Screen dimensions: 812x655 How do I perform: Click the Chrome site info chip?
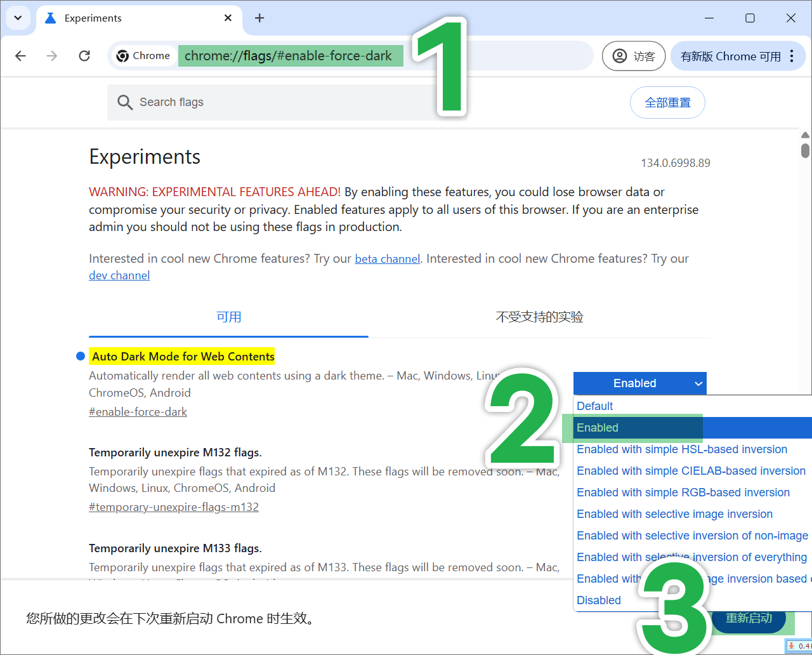coord(143,56)
